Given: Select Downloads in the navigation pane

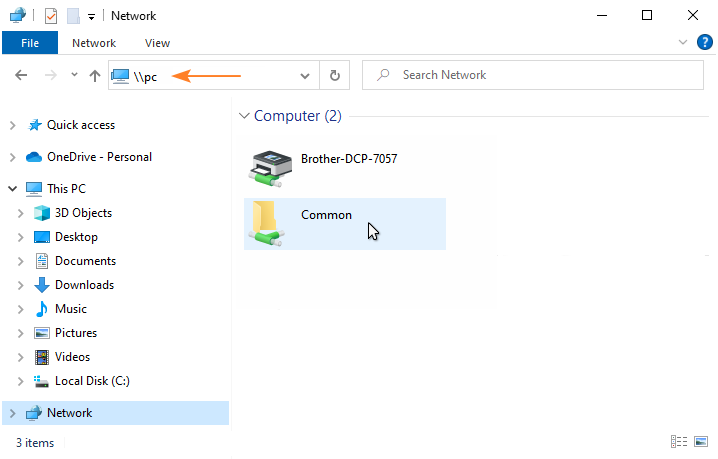Looking at the screenshot, I should (84, 285).
